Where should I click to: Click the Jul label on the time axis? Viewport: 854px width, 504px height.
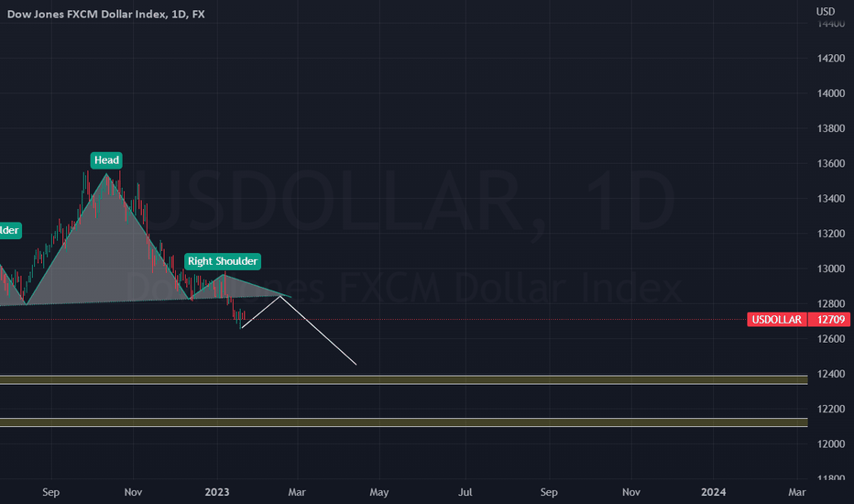coord(465,492)
